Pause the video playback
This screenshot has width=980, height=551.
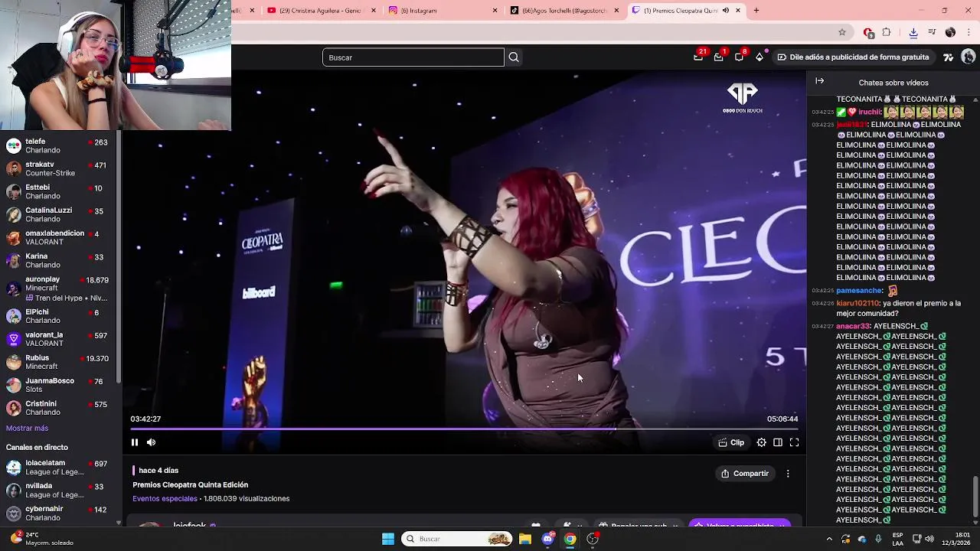pos(135,442)
